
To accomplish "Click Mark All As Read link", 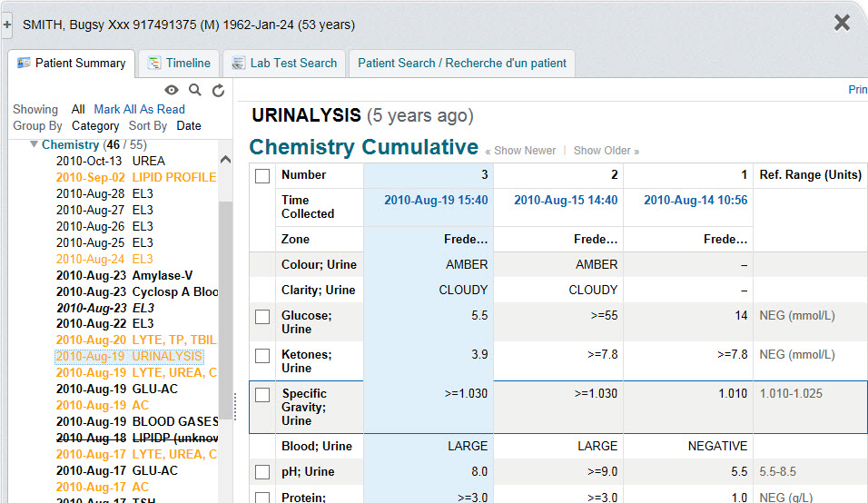I will pos(140,110).
